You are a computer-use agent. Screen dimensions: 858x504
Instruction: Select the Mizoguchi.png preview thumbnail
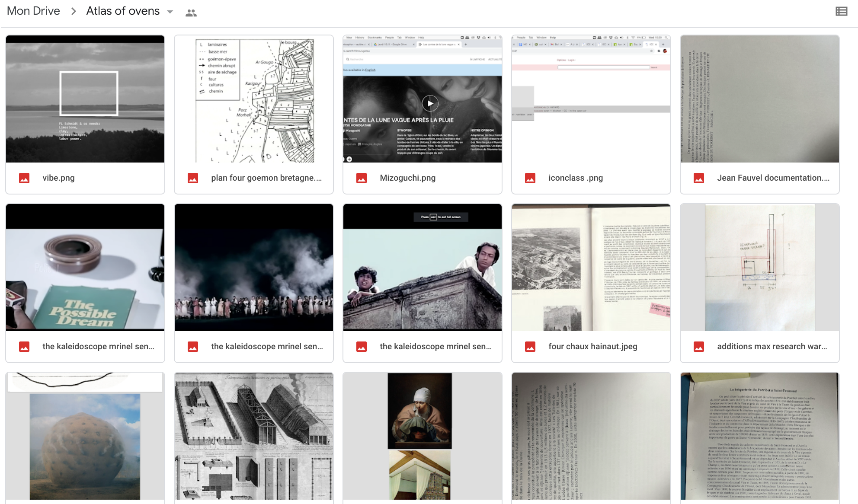click(x=423, y=99)
